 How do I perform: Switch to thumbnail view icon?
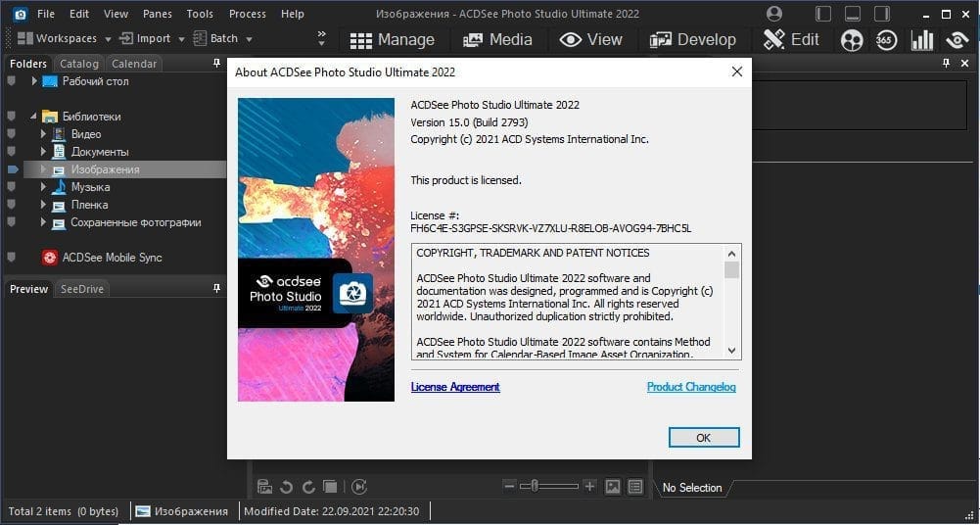click(x=613, y=486)
